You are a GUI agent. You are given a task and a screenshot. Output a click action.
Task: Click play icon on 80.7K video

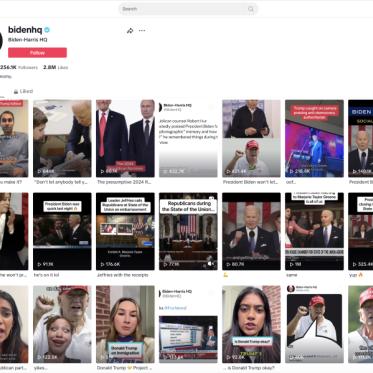click(x=228, y=264)
